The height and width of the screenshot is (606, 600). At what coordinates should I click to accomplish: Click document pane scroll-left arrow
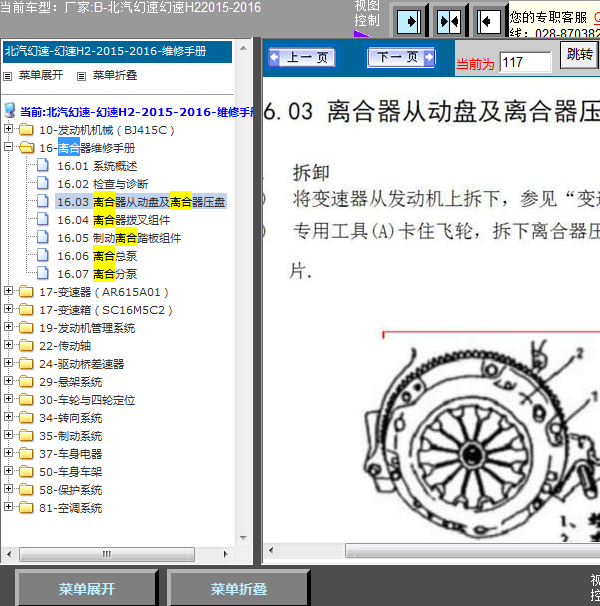pos(271,550)
